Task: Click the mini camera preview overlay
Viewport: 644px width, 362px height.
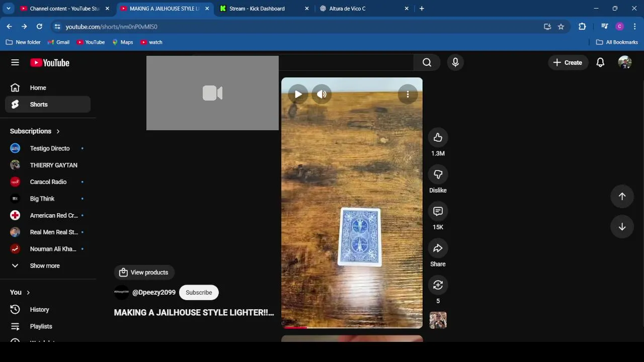Action: pyautogui.click(x=212, y=93)
